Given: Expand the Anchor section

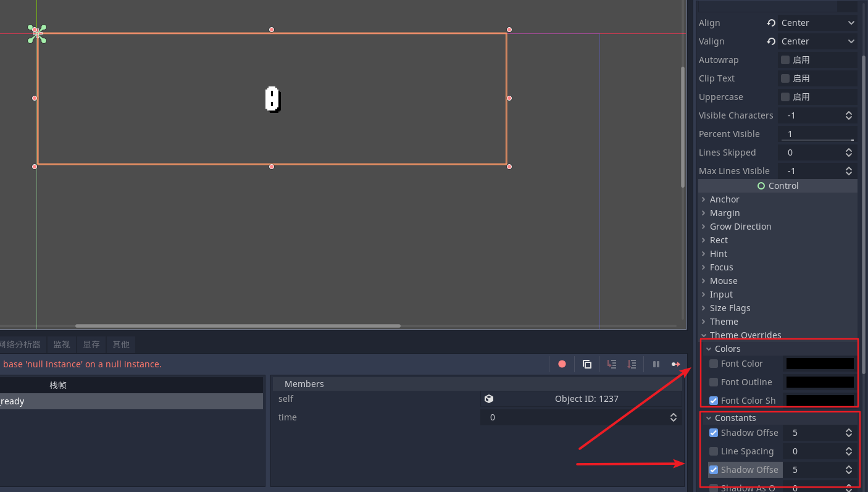Looking at the screenshot, I should [778, 199].
